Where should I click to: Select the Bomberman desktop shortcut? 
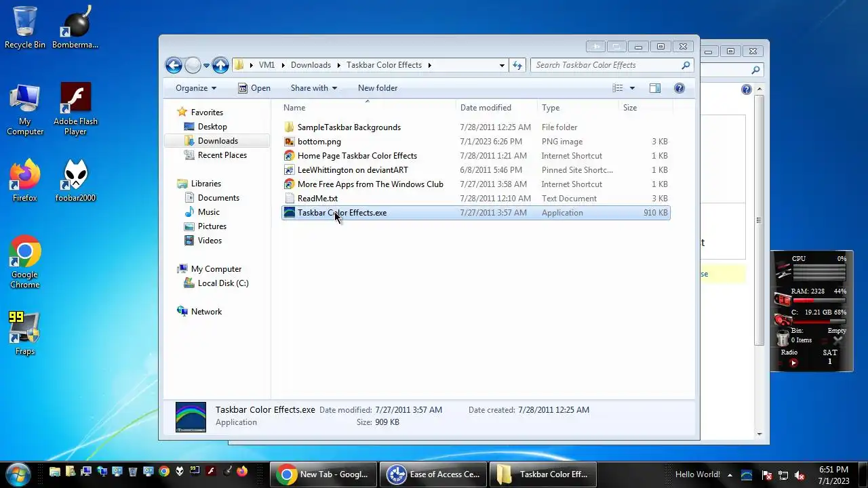click(x=75, y=27)
